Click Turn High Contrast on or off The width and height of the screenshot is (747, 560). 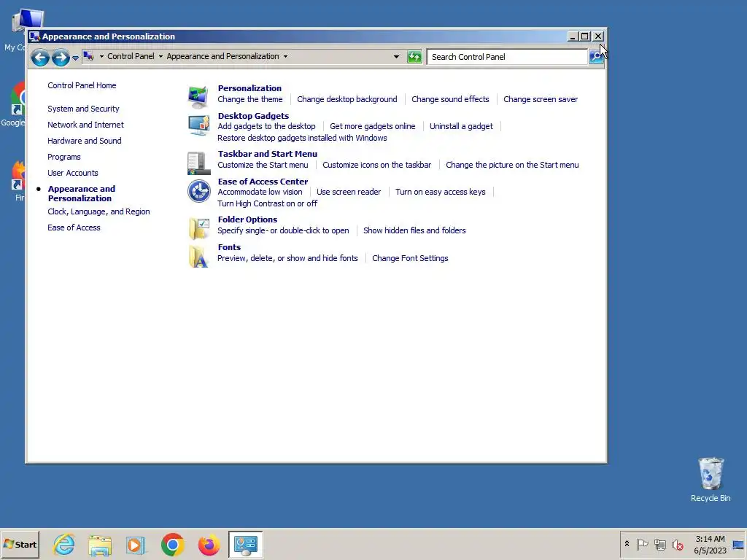click(267, 203)
